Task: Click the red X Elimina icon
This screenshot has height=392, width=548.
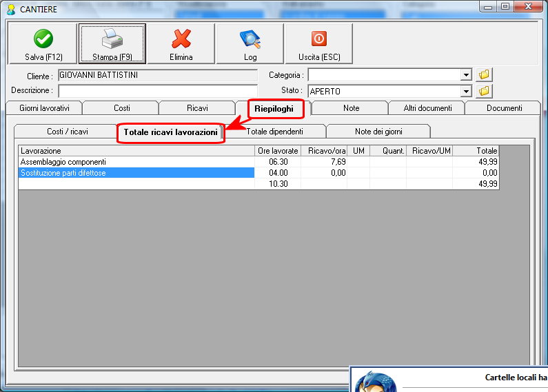Action: point(181,39)
